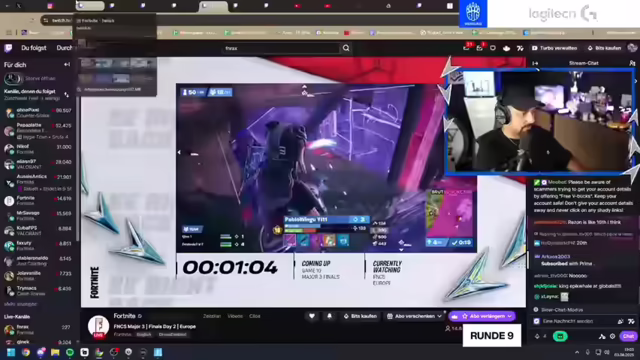Open the Bits cheer icon in chat input
This screenshot has width=640, height=360.
coord(620,322)
